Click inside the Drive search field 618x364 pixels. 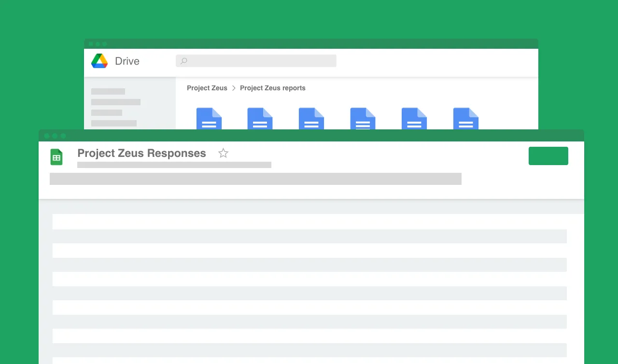coord(256,60)
